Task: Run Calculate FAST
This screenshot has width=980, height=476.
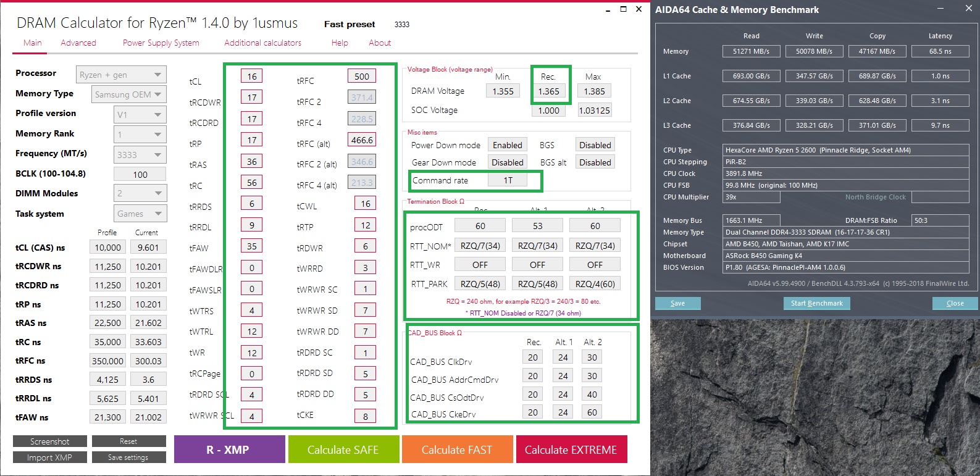Action: [457, 449]
